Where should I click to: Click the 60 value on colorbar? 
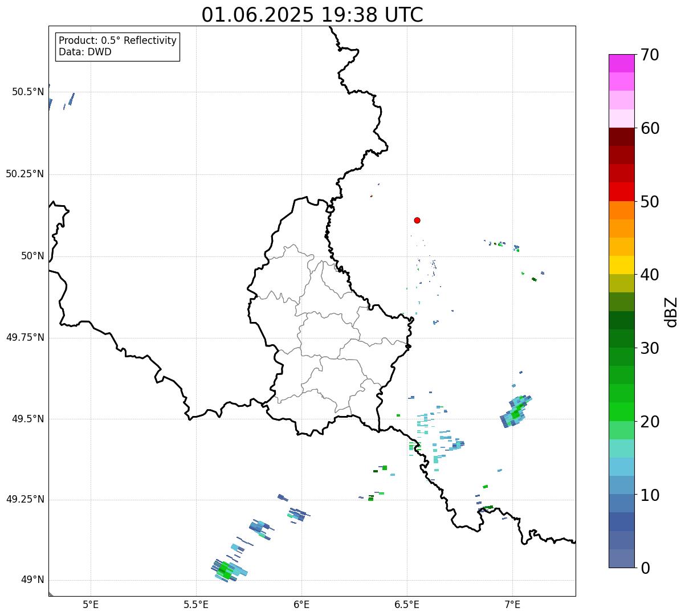pyautogui.click(x=650, y=128)
